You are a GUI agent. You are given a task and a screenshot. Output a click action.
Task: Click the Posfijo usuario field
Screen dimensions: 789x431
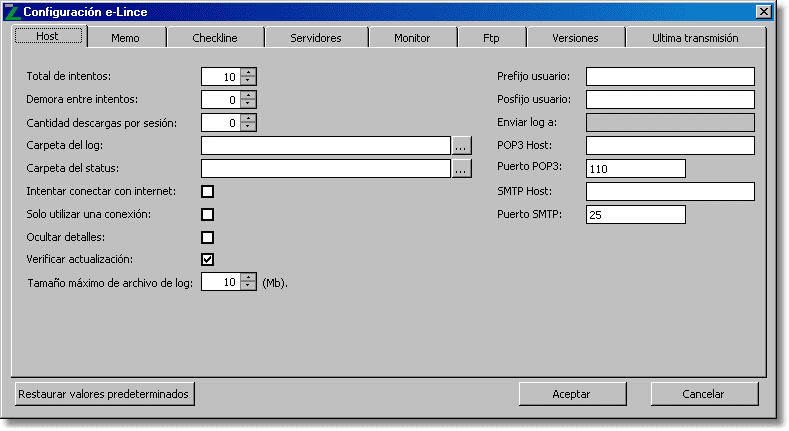click(670, 100)
